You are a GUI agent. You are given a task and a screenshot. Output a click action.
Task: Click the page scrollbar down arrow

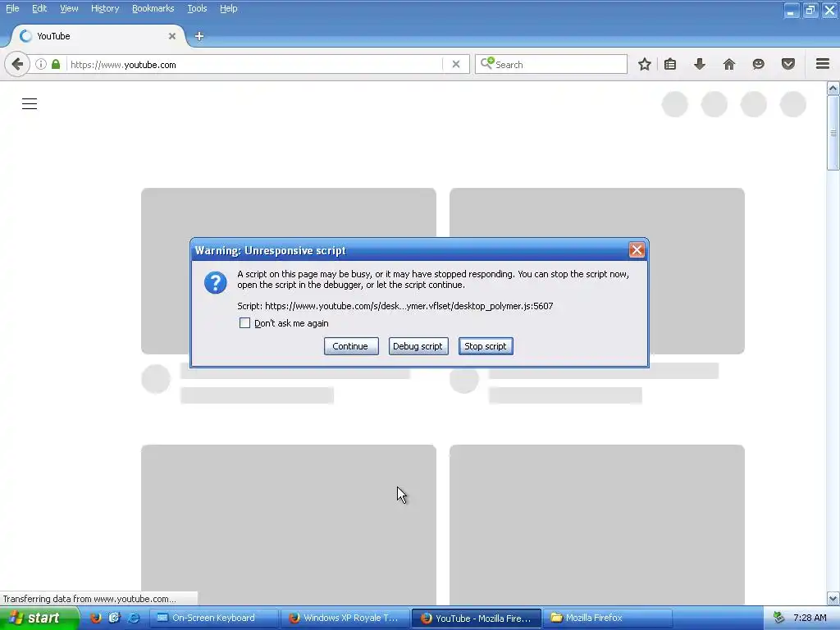(833, 598)
